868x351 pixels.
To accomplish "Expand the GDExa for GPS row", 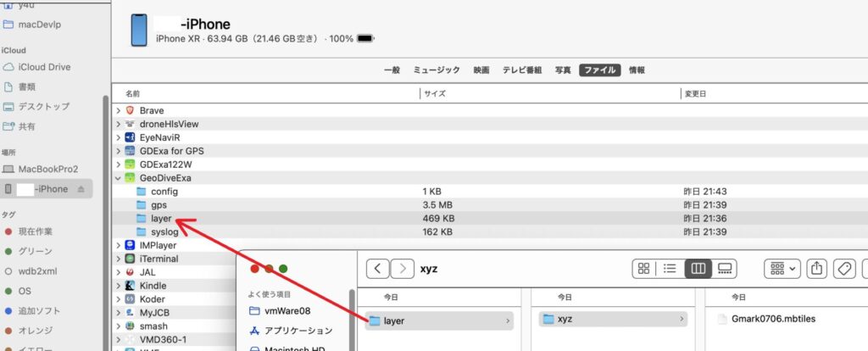I will click(x=118, y=151).
